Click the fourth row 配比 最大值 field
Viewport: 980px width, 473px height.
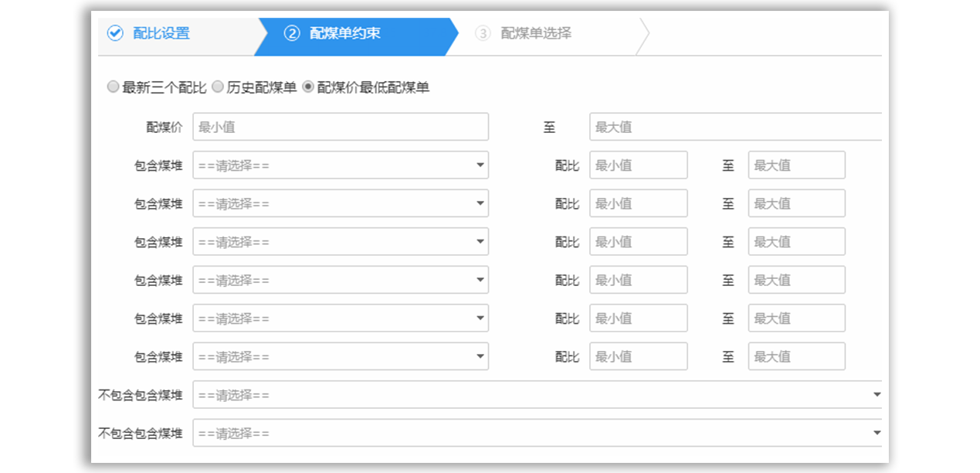point(796,280)
